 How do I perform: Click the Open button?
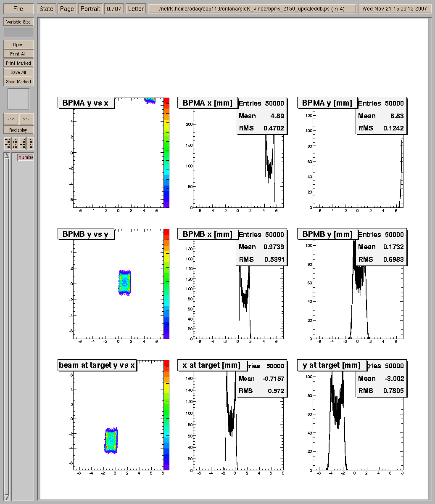click(x=18, y=45)
